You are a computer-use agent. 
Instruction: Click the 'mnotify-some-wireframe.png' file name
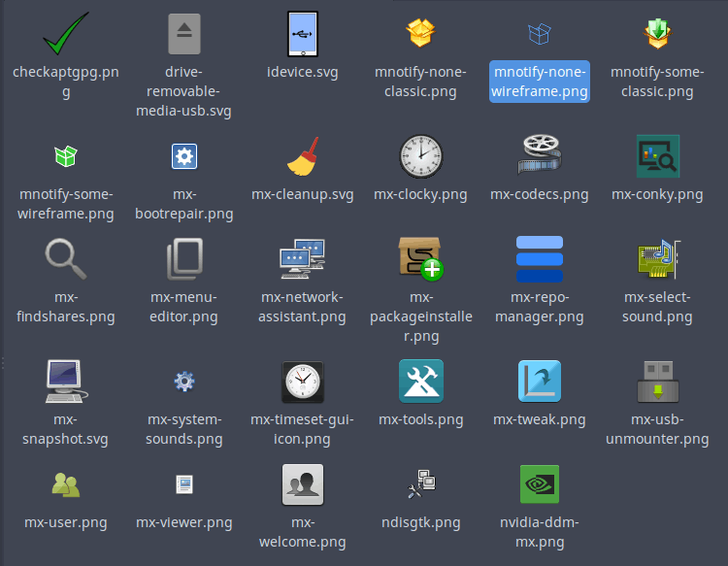coord(65,204)
